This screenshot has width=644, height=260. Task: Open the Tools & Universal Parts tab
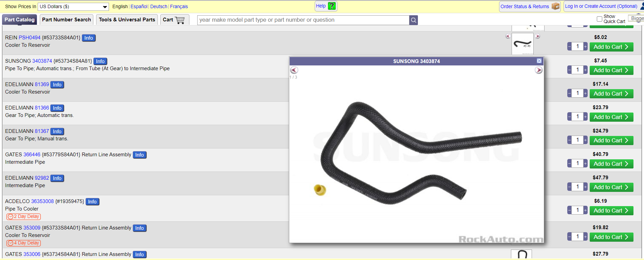point(127,20)
